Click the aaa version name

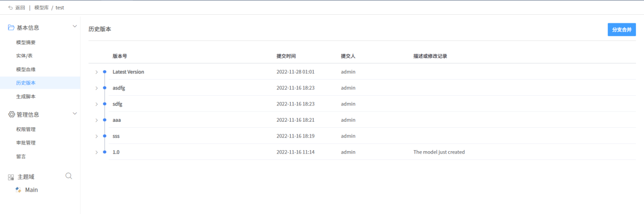tap(117, 120)
